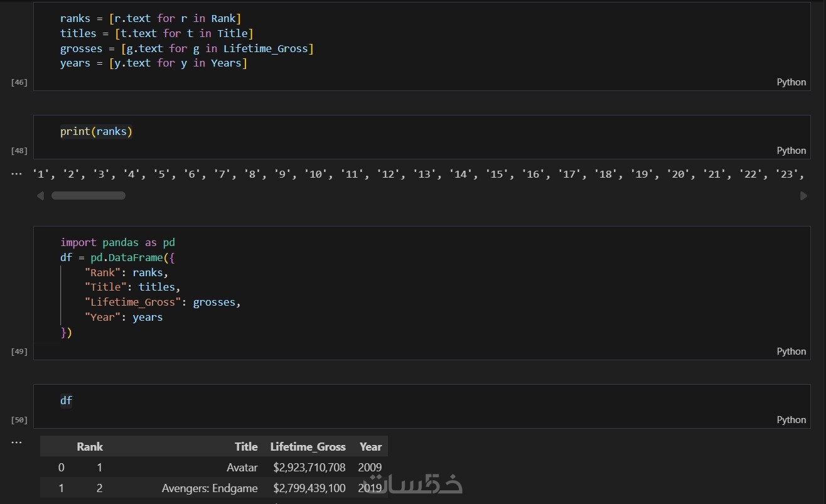Click Python language label on print(ranks) cell
This screenshot has height=504, width=826.
coord(791,151)
